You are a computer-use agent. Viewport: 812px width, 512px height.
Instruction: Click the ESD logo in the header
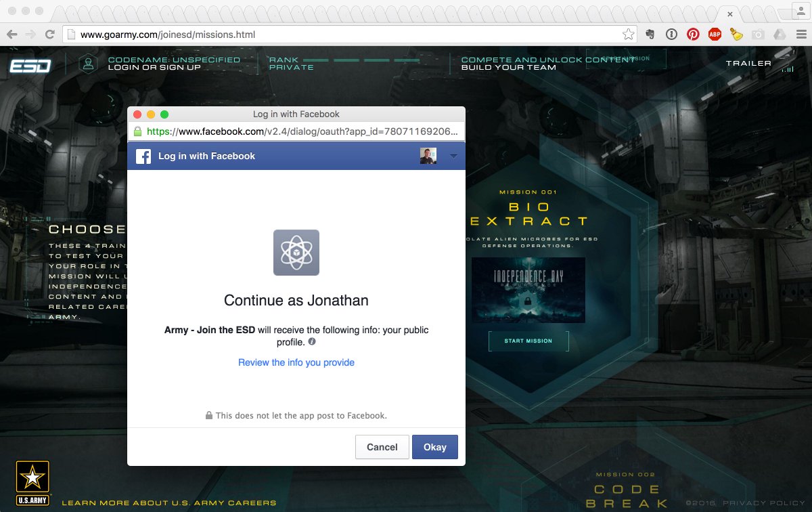point(30,66)
